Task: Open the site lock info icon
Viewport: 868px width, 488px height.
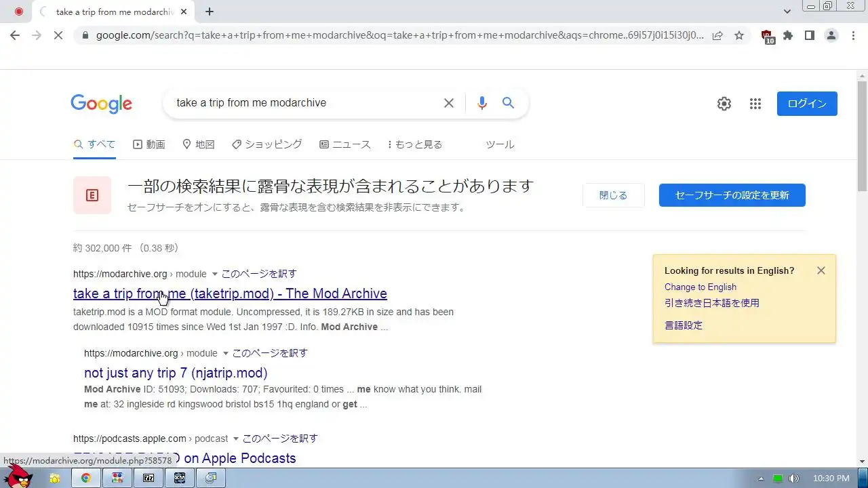Action: tap(85, 35)
